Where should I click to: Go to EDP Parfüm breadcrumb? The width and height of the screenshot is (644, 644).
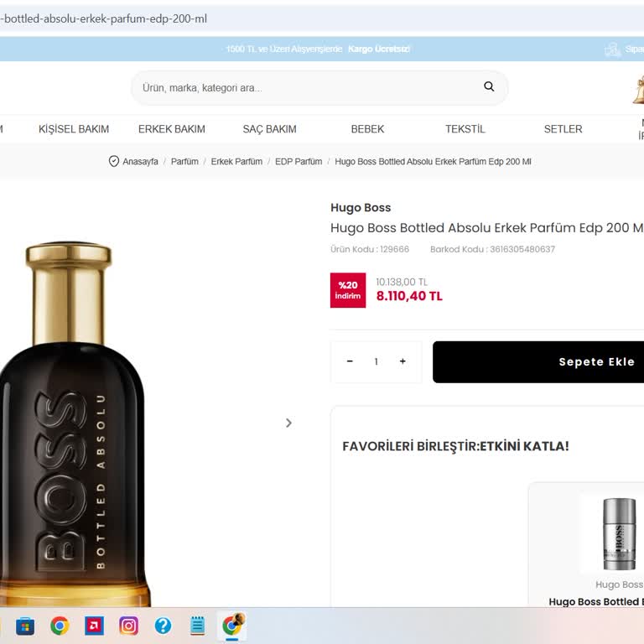click(x=299, y=161)
